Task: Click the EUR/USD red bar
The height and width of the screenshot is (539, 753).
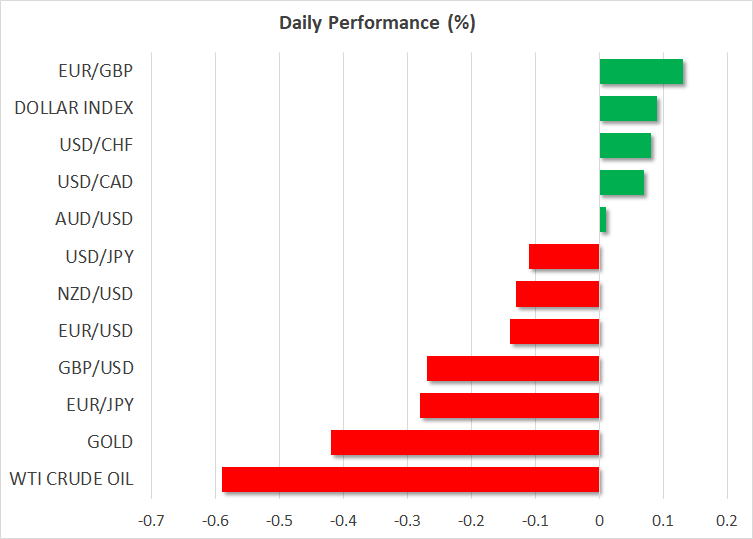Action: pos(554,331)
